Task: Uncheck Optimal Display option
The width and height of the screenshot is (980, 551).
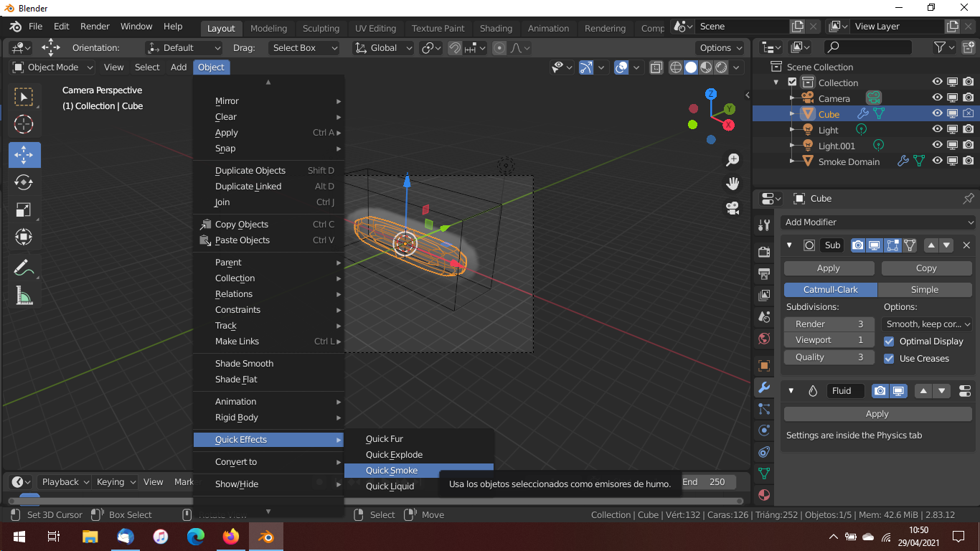Action: click(x=889, y=342)
